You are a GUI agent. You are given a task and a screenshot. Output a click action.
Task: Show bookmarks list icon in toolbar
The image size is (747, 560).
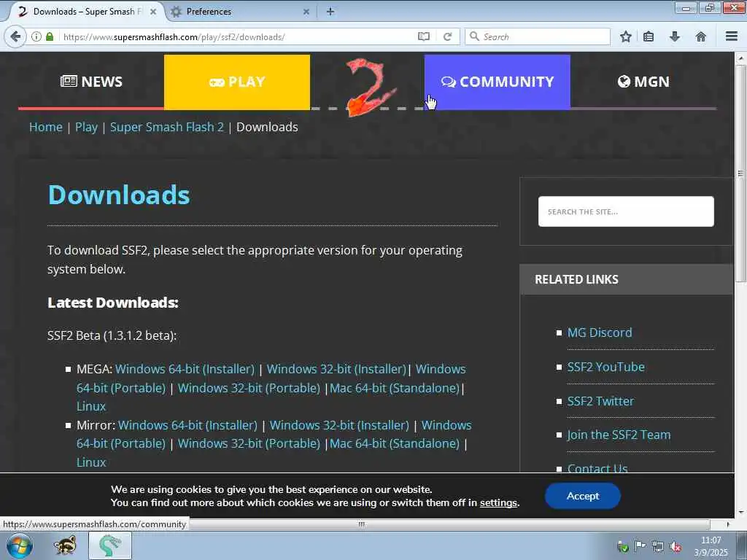tap(649, 36)
